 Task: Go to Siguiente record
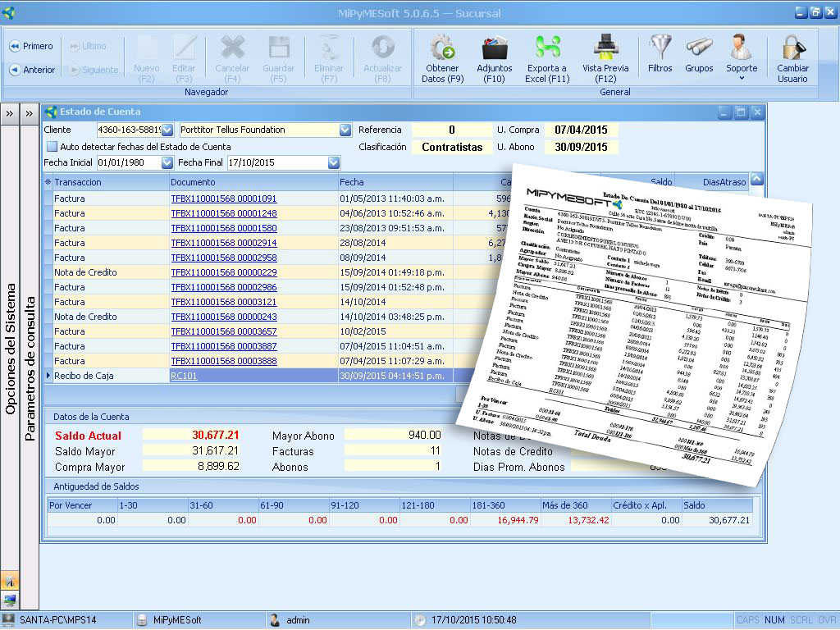pyautogui.click(x=94, y=70)
